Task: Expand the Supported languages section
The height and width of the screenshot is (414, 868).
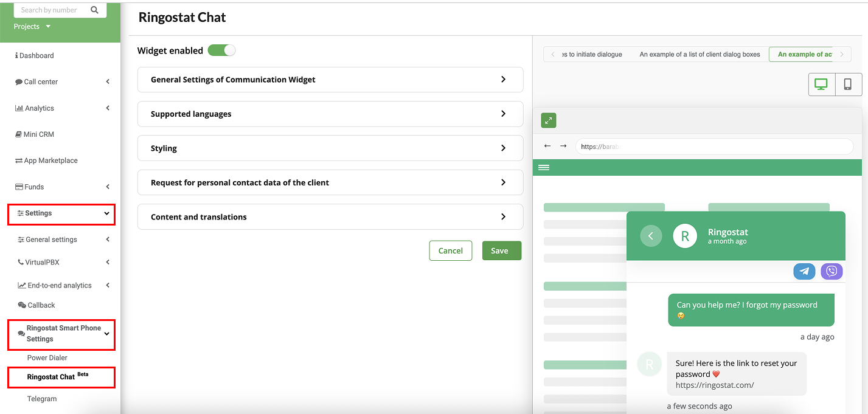Action: (330, 114)
